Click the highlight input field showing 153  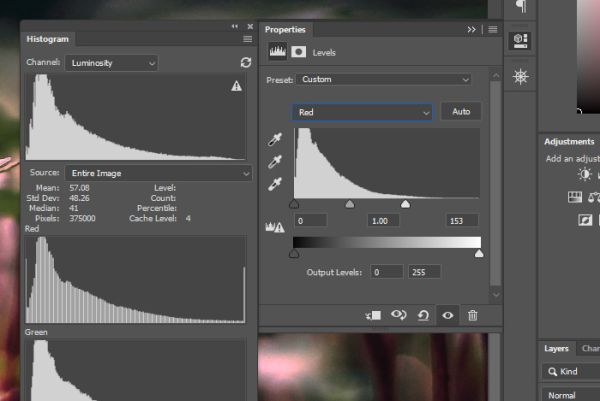(x=462, y=221)
